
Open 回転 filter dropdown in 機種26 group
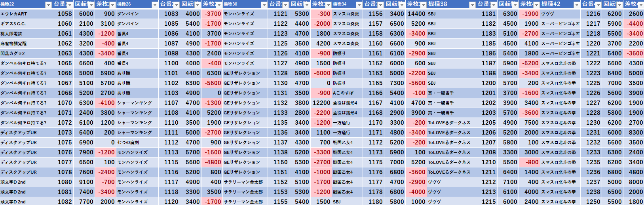[198, 5]
